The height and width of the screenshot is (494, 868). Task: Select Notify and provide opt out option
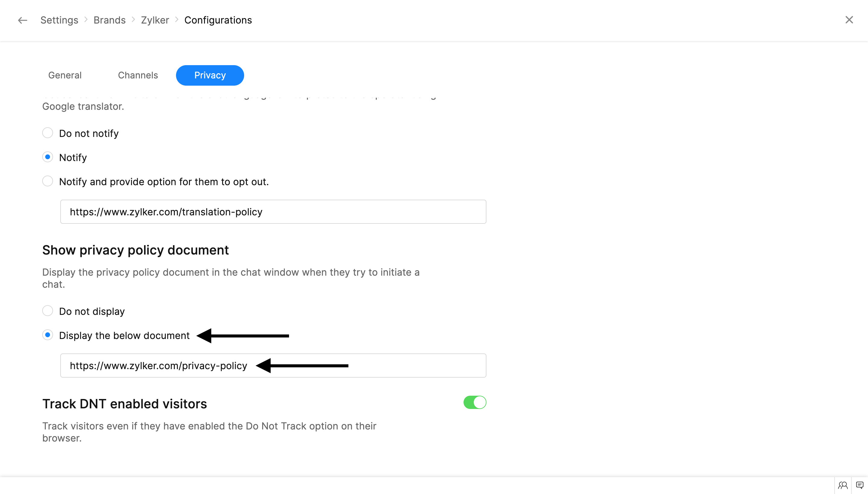tap(48, 181)
